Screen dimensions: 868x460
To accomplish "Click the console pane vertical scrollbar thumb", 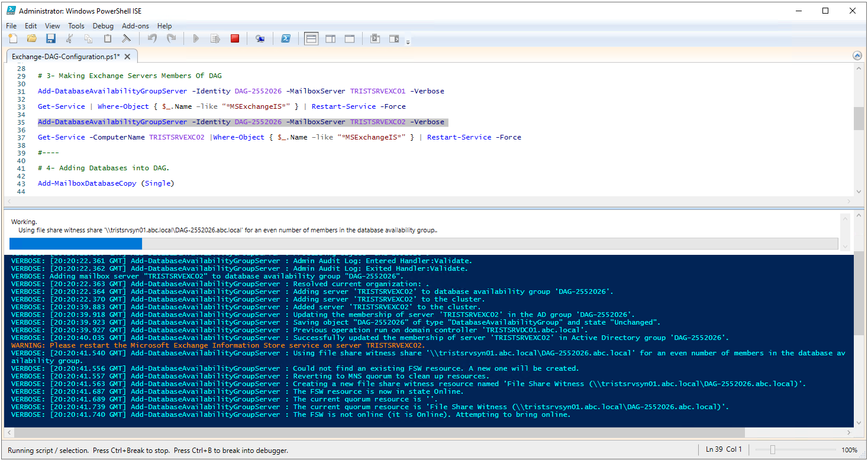I will click(859, 293).
